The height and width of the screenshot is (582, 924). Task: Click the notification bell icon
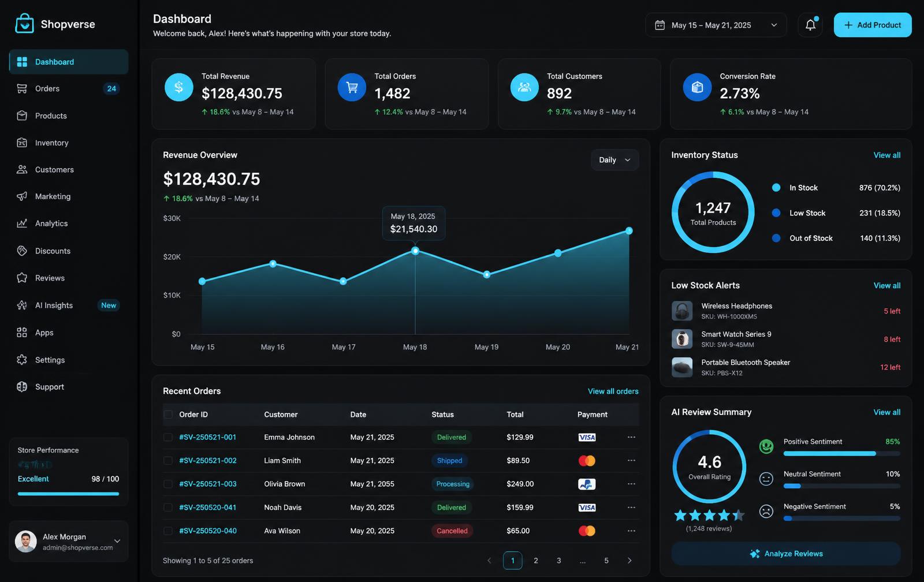[810, 25]
